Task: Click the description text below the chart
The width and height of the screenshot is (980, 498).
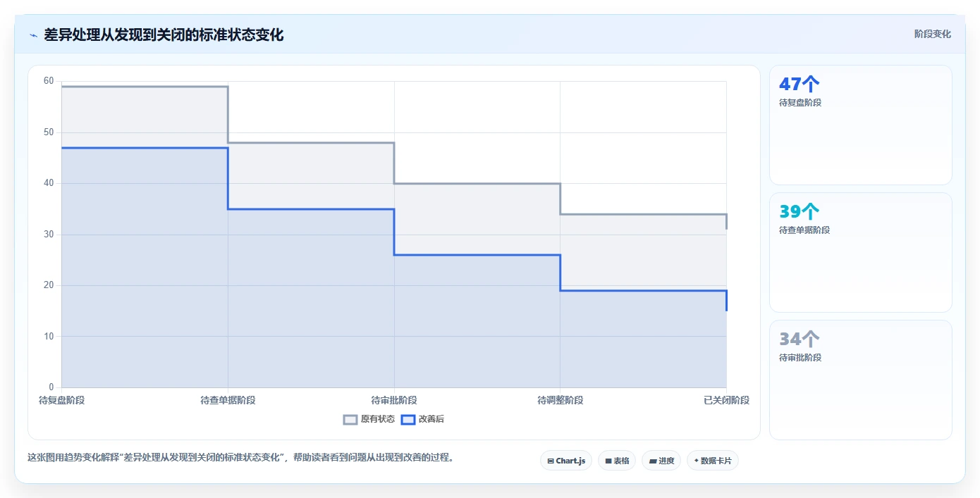Action: (242, 457)
